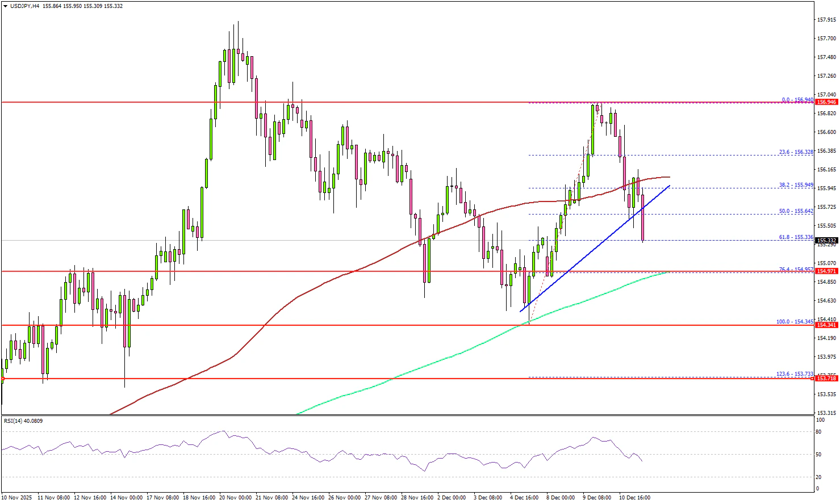Click the 100.0 - 154.345 Fibonacci label
The height and width of the screenshot is (504, 840).
pyautogui.click(x=795, y=322)
